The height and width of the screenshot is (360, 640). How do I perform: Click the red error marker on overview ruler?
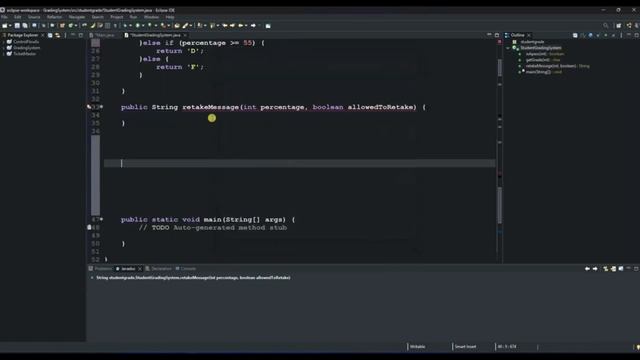[x=500, y=42]
